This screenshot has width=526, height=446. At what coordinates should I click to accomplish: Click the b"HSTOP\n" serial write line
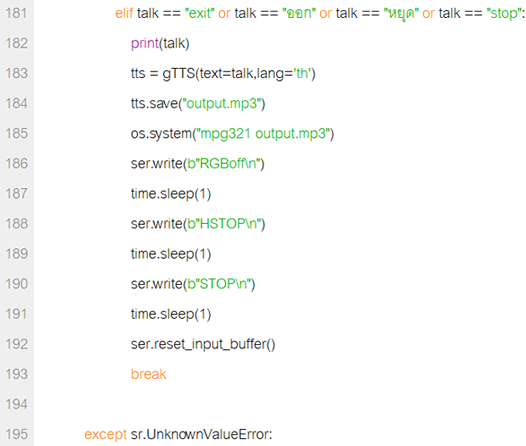(x=198, y=224)
